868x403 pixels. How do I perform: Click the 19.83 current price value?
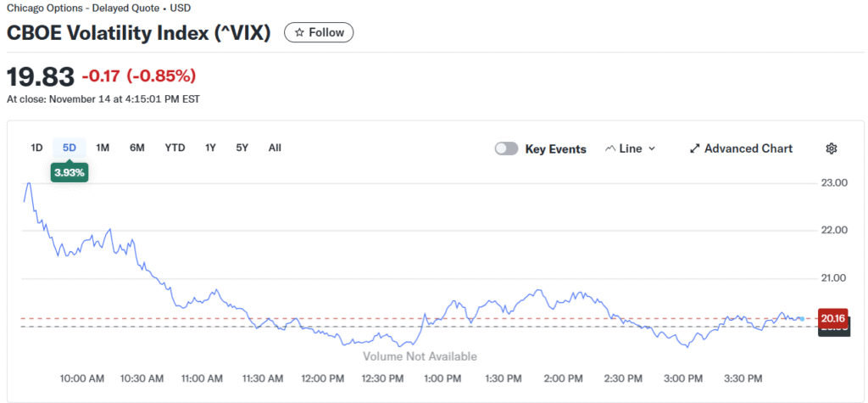40,76
